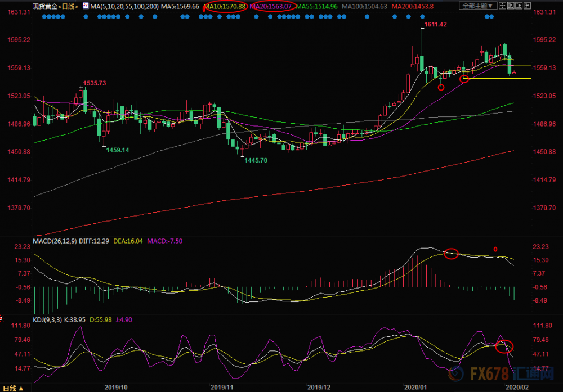
Task: Click the 1414.79 level on the right price axis
Action: click(544, 179)
